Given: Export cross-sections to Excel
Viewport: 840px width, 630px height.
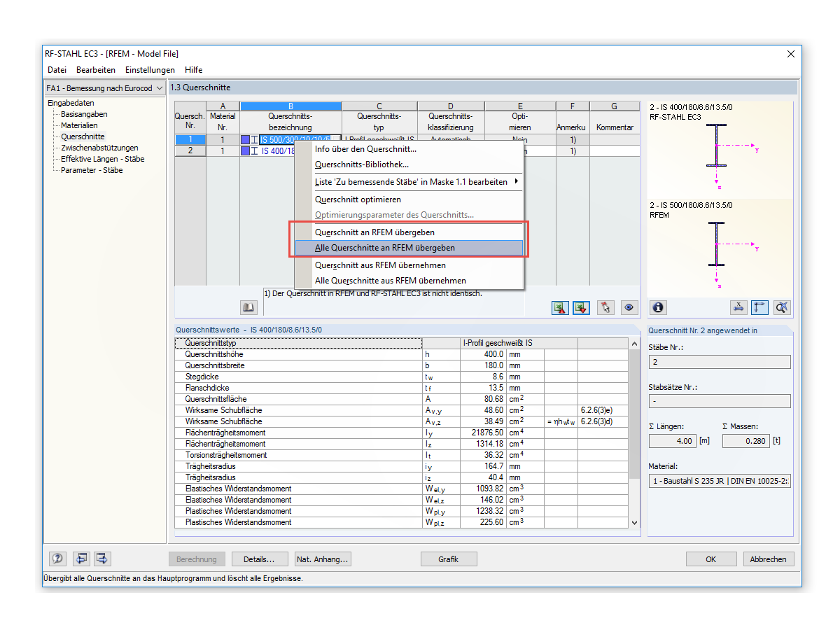Looking at the screenshot, I should click(x=559, y=307).
